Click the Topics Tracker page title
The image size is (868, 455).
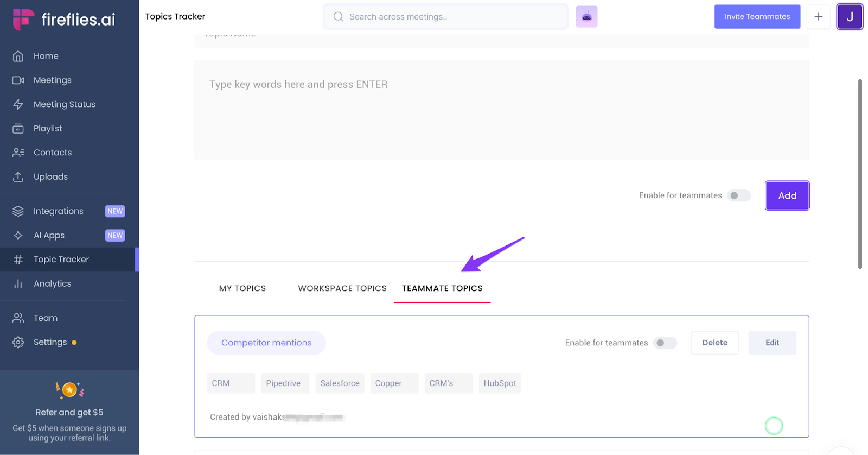tap(175, 17)
